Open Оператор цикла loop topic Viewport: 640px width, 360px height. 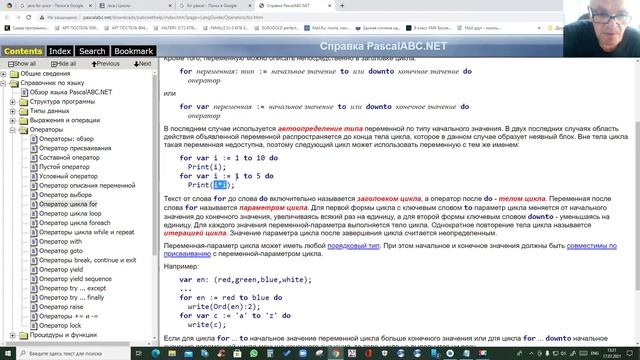[70, 213]
